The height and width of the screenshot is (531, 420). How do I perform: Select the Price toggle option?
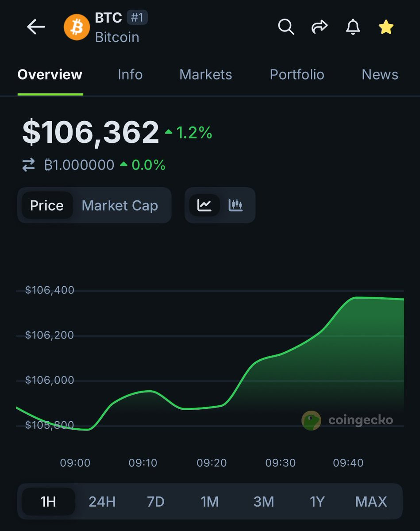pyautogui.click(x=47, y=205)
